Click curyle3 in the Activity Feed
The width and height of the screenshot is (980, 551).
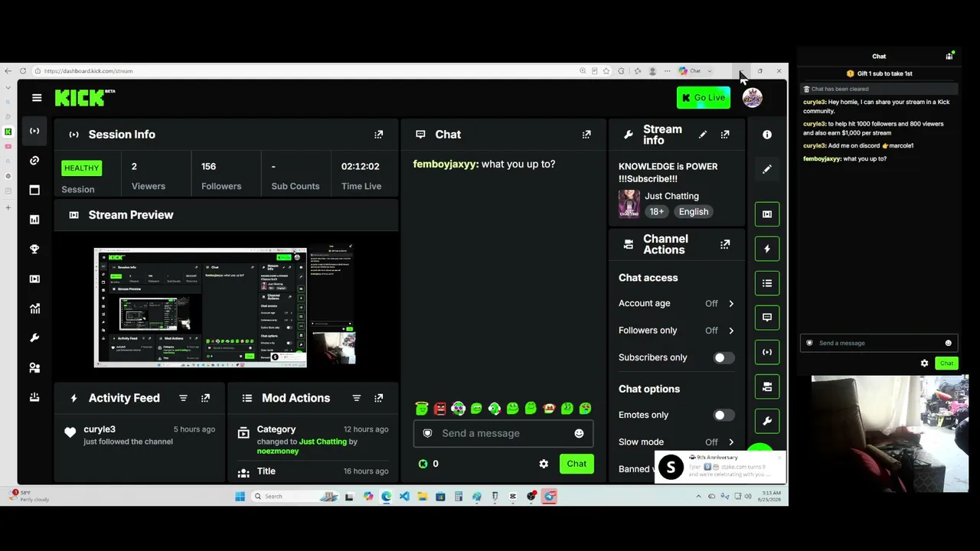tap(100, 429)
